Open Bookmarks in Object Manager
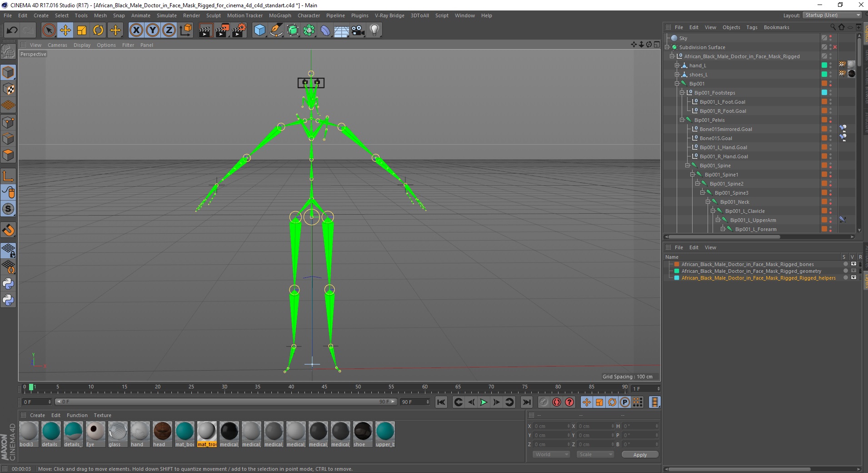This screenshot has height=473, width=868. 776,27
